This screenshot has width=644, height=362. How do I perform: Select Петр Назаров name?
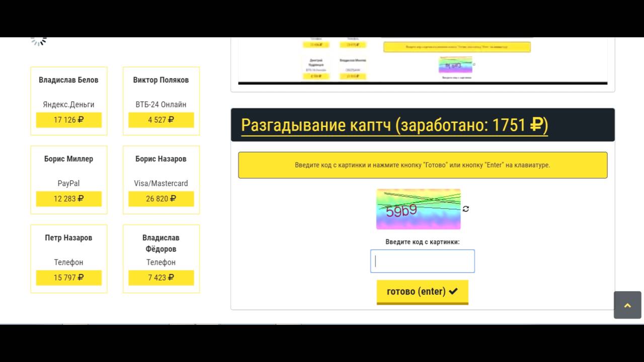(x=68, y=238)
